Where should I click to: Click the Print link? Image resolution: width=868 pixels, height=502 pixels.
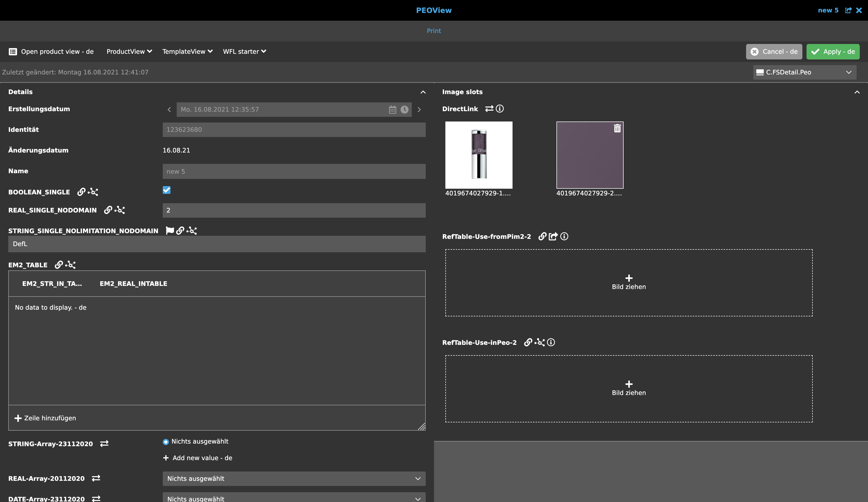434,31
